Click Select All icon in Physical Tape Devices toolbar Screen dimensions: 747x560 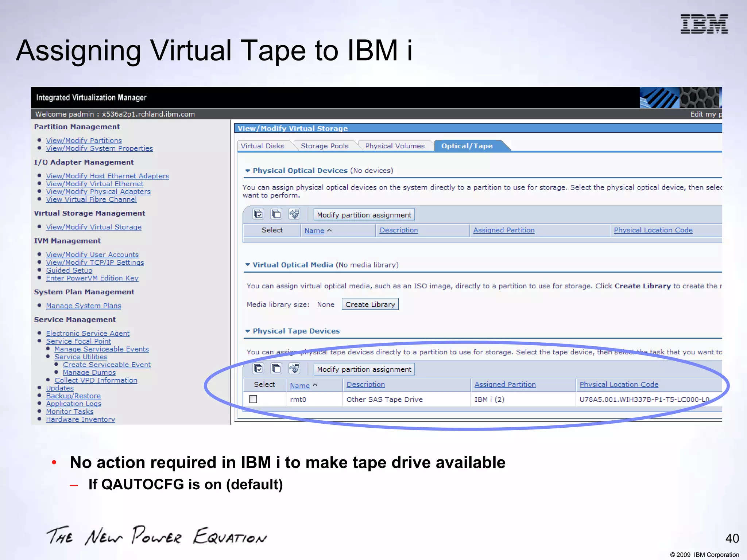[x=258, y=369]
